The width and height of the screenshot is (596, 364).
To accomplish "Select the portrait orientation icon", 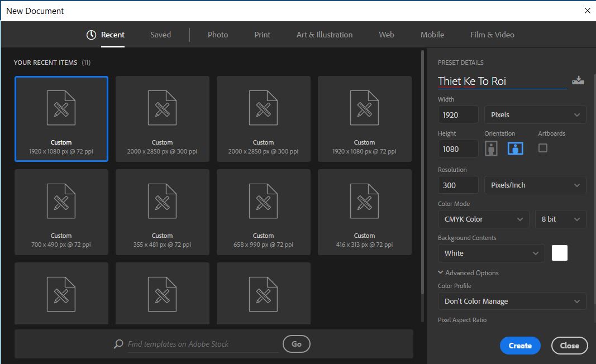I will click(492, 148).
